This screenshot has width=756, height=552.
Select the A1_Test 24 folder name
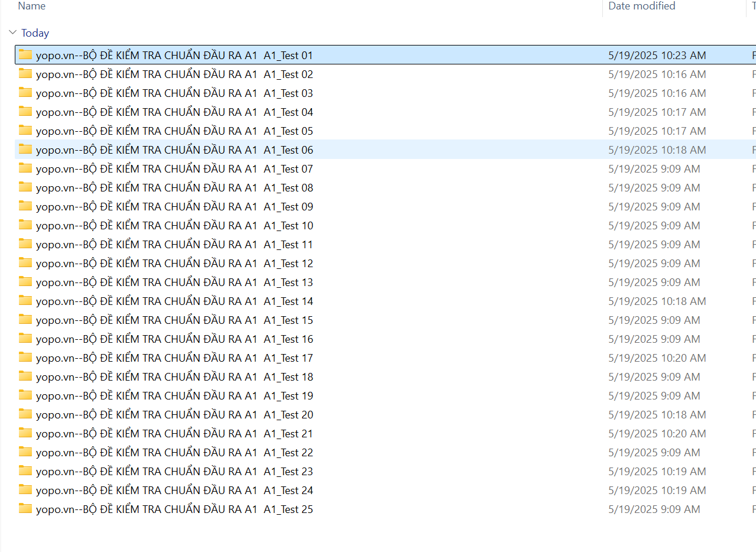click(x=174, y=491)
